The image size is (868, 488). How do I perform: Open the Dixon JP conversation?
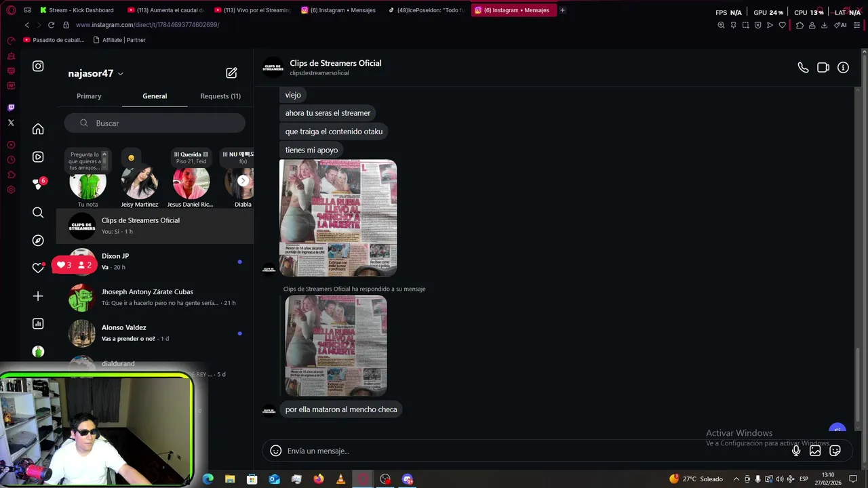point(155,262)
